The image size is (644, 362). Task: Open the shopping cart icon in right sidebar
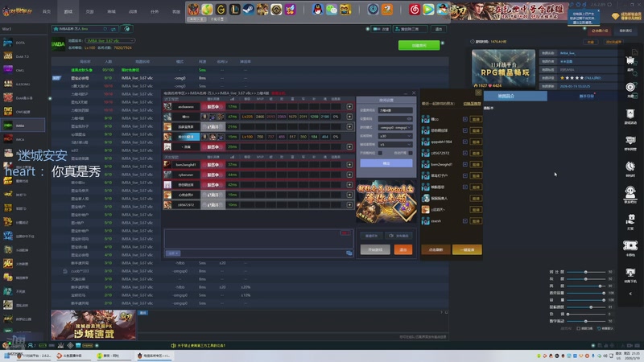point(630,61)
